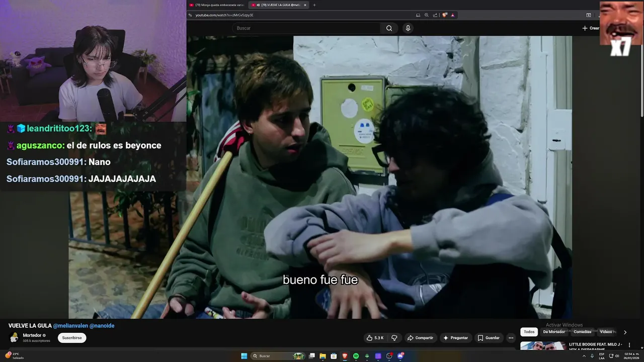The height and width of the screenshot is (362, 644).
Task: Open clock and date 02:34 a. m.
Action: 632,356
